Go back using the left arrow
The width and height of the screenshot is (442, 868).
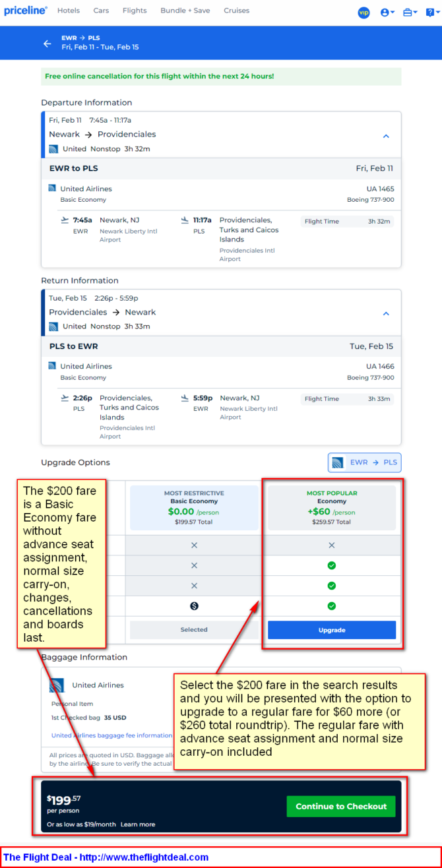[47, 44]
